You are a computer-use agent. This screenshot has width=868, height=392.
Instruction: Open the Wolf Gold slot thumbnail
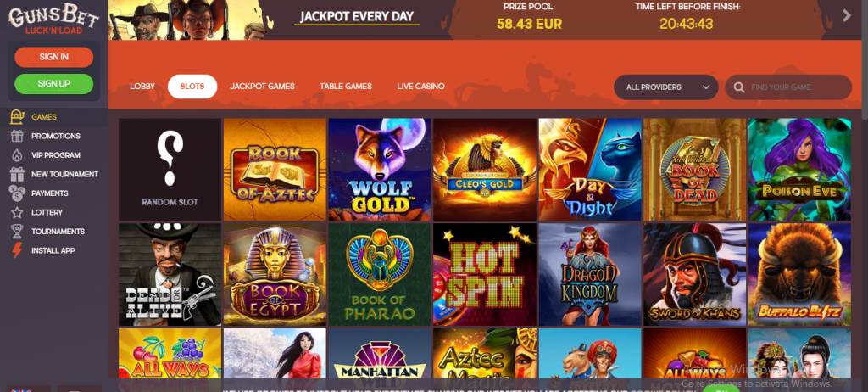click(x=380, y=170)
